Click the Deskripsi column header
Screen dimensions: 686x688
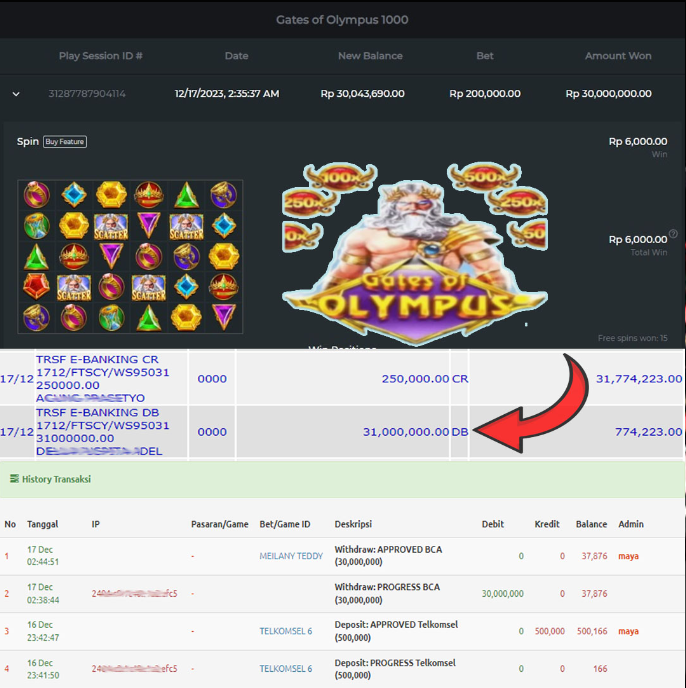tap(353, 524)
